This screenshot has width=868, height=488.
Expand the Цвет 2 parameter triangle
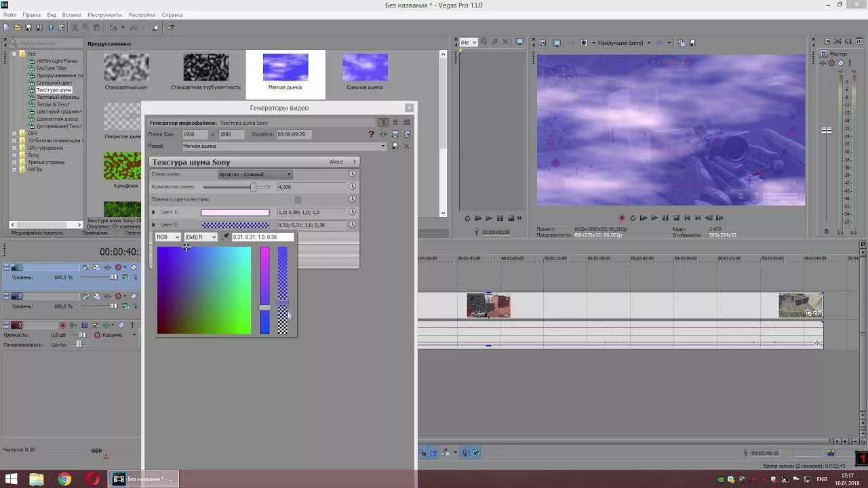tap(154, 224)
